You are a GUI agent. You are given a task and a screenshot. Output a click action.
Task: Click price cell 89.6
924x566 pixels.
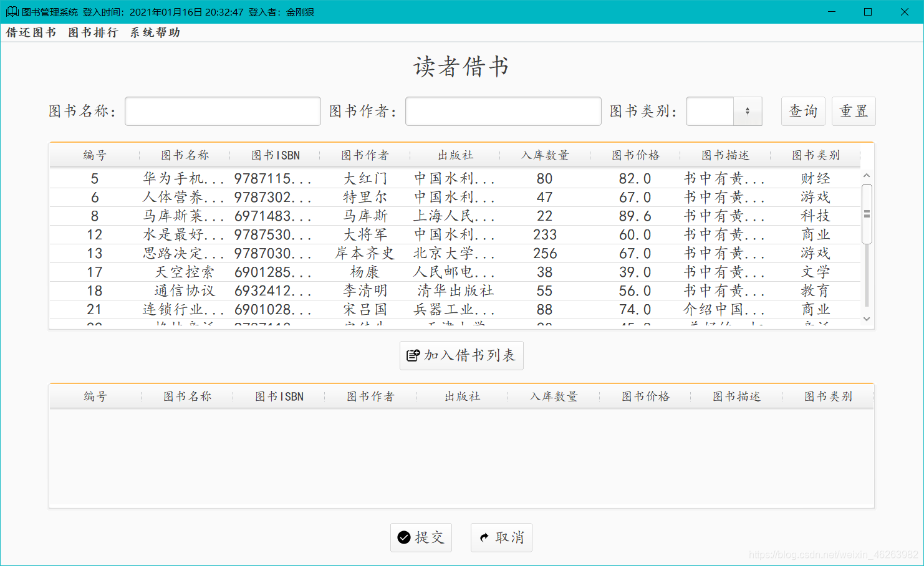[x=635, y=216]
